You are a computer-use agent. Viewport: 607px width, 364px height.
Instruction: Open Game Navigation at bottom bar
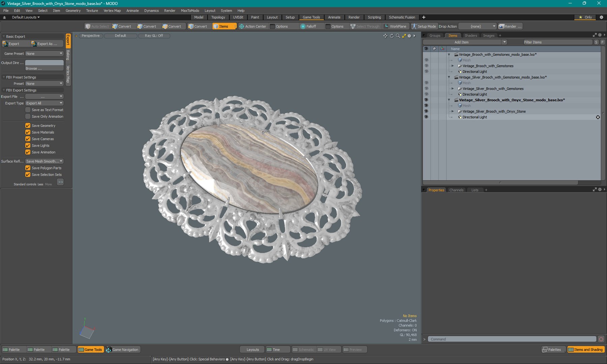122,350
